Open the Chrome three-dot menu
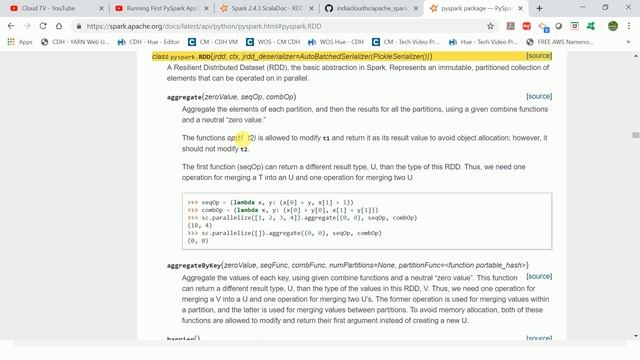 [x=629, y=26]
